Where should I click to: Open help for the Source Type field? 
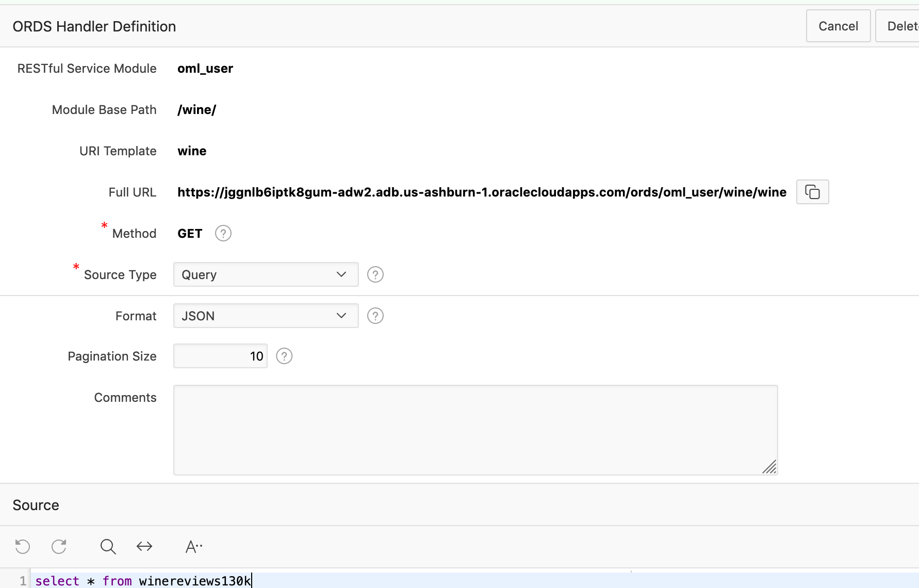(x=375, y=274)
